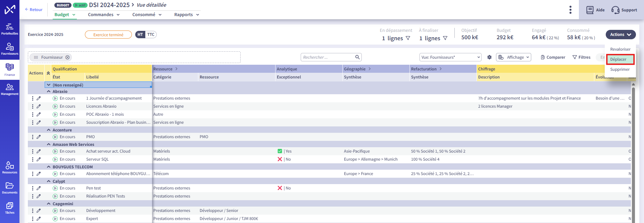This screenshot has width=644, height=223.
Task: Open Ressources in the left sidebar
Action: [10, 168]
